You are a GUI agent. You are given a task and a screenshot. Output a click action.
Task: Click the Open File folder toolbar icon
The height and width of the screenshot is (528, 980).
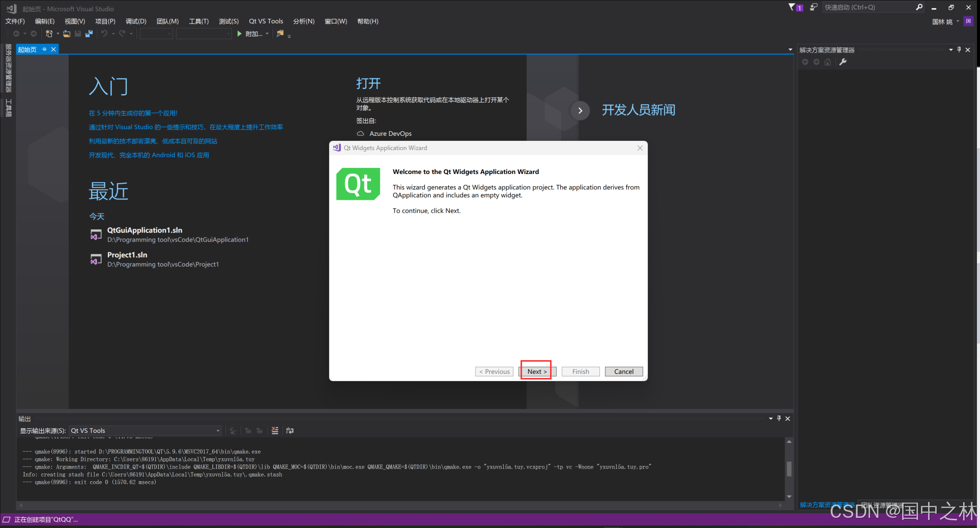click(67, 34)
